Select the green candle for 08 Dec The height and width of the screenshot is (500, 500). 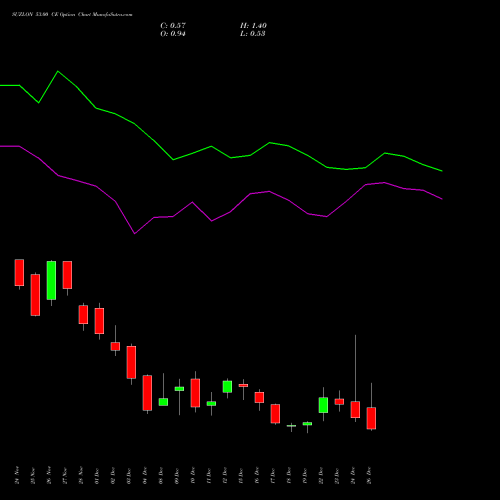pyautogui.click(x=163, y=402)
